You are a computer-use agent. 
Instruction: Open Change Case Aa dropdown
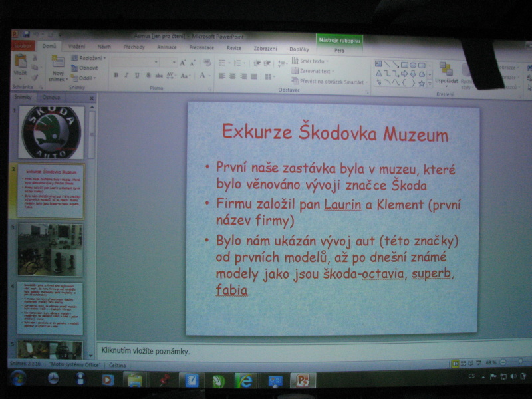(185, 76)
